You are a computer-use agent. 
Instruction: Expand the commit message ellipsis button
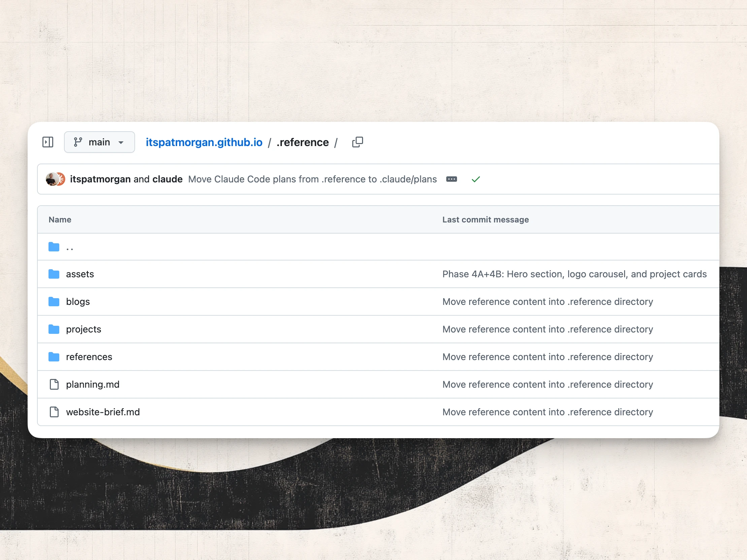(452, 179)
